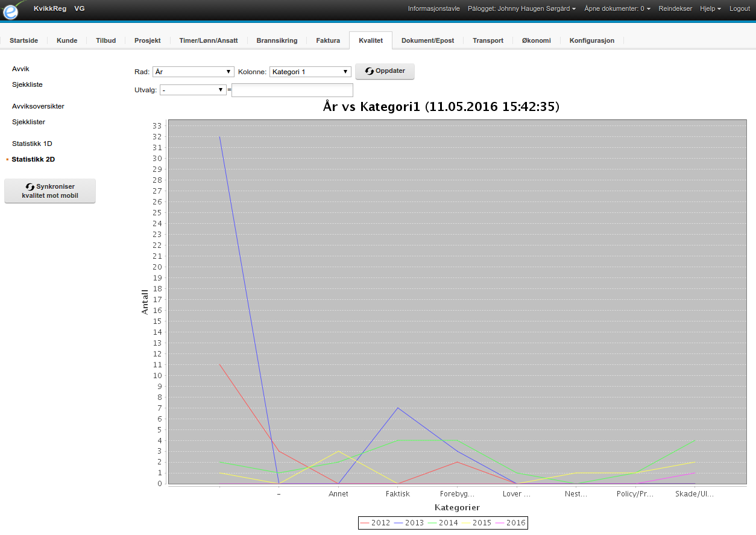Screen dimensions: 756x535
Task: Click the Reindekser link
Action: [x=675, y=8]
